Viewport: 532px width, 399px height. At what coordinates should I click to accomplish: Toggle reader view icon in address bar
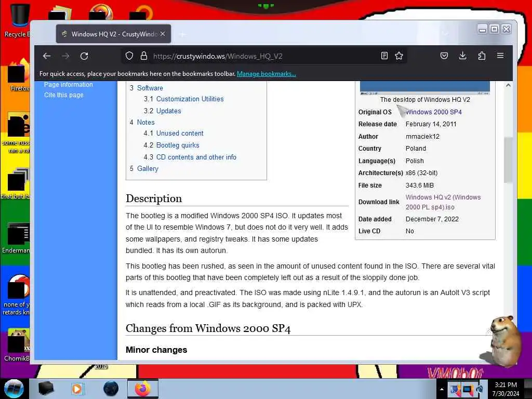click(384, 56)
